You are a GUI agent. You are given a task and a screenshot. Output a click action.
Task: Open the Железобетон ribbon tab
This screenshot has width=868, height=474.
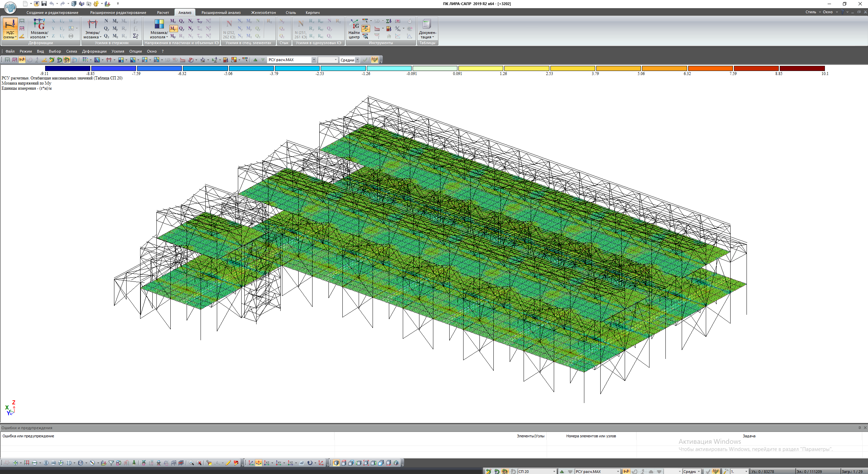263,13
